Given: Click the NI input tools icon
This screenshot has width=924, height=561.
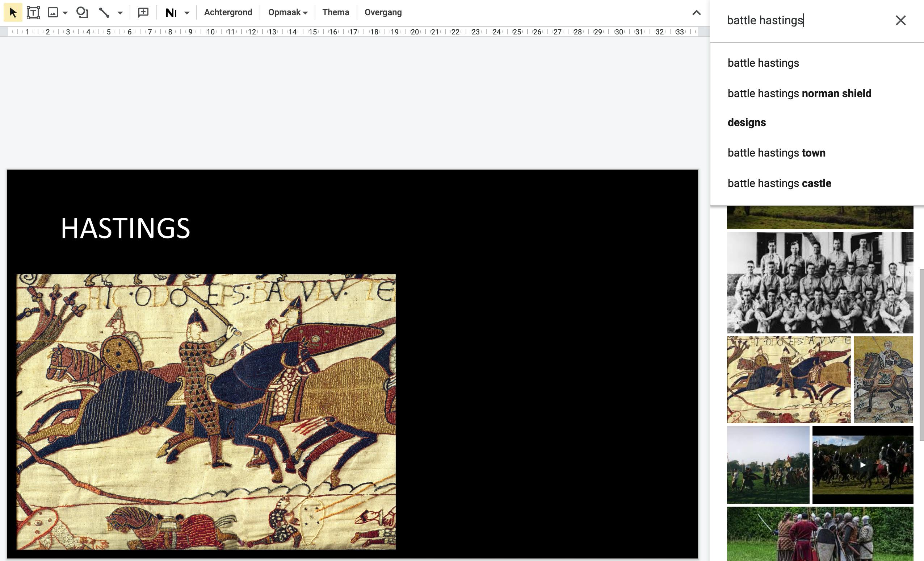Looking at the screenshot, I should point(171,13).
